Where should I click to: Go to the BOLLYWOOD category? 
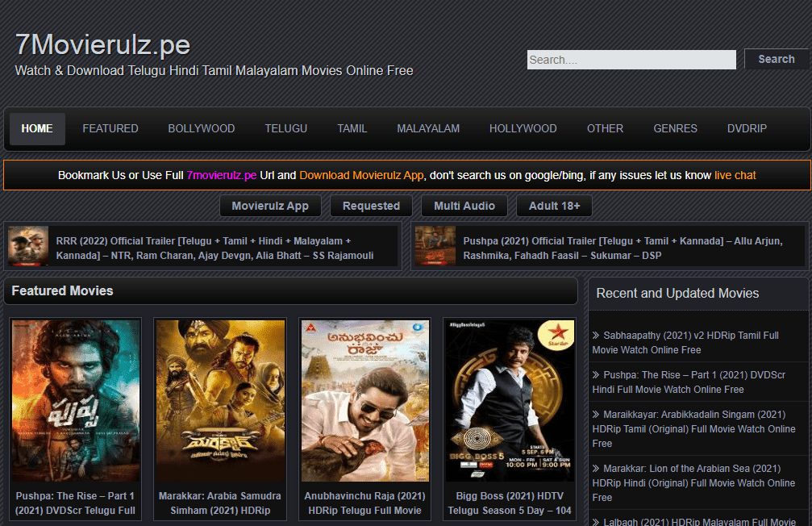202,128
